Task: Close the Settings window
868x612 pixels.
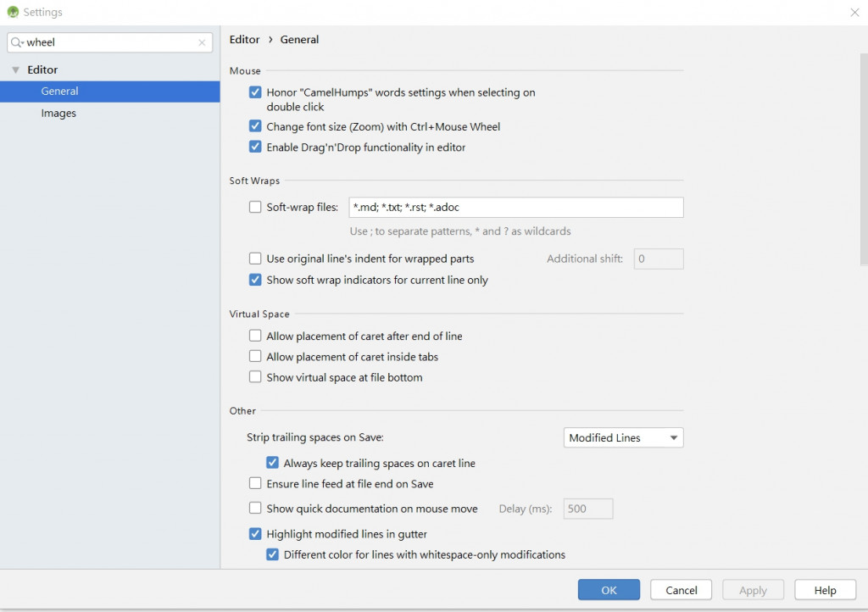Action: (854, 13)
